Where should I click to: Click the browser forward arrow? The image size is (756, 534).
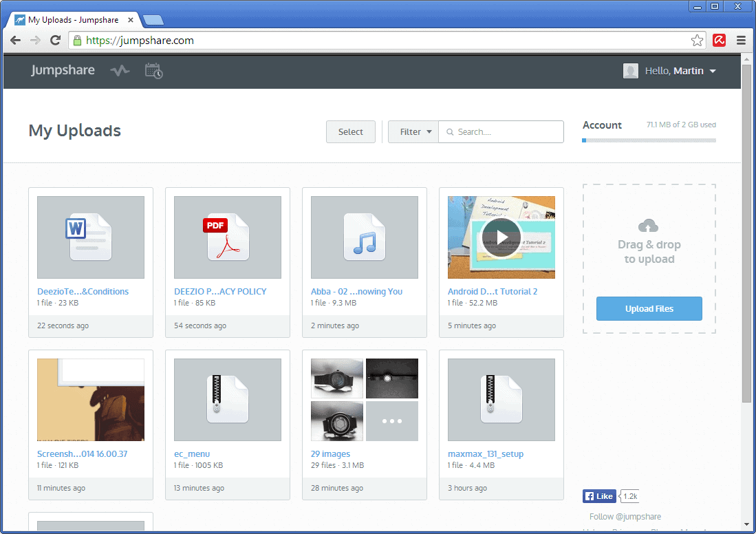point(35,41)
